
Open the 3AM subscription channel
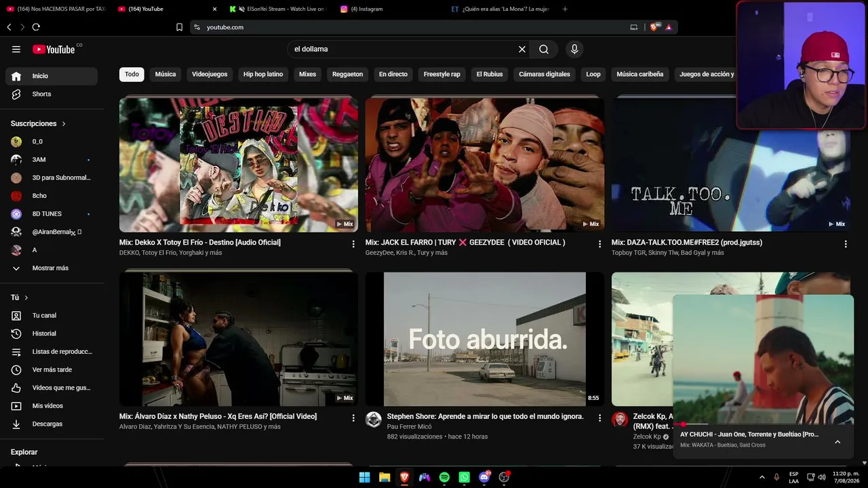[52, 160]
